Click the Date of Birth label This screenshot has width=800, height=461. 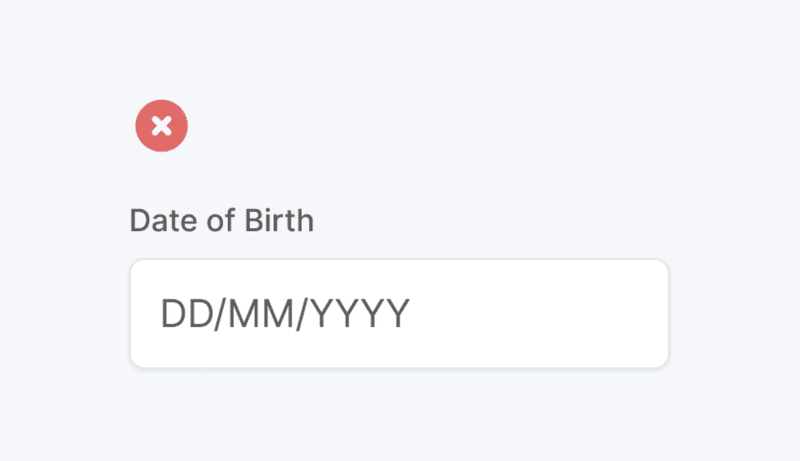tap(222, 220)
